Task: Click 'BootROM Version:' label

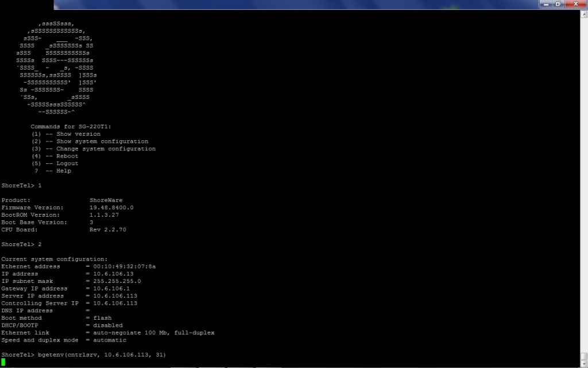Action: coord(30,215)
